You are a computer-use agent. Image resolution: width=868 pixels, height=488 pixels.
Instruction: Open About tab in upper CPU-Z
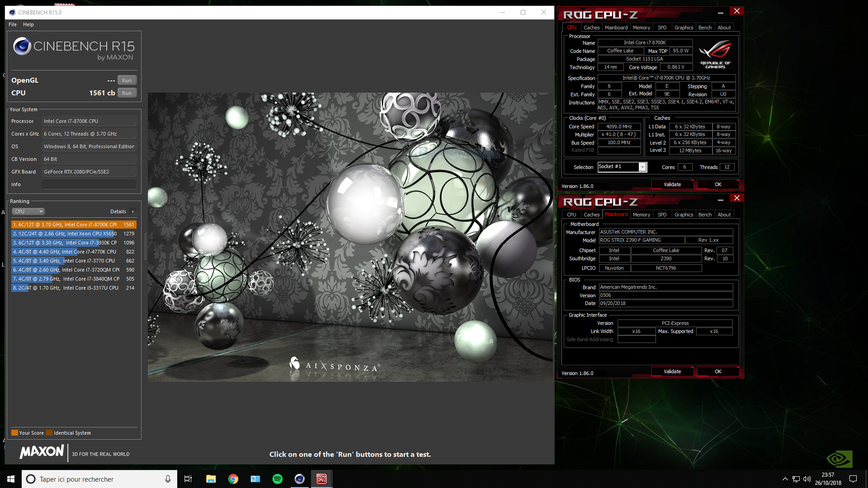click(724, 28)
